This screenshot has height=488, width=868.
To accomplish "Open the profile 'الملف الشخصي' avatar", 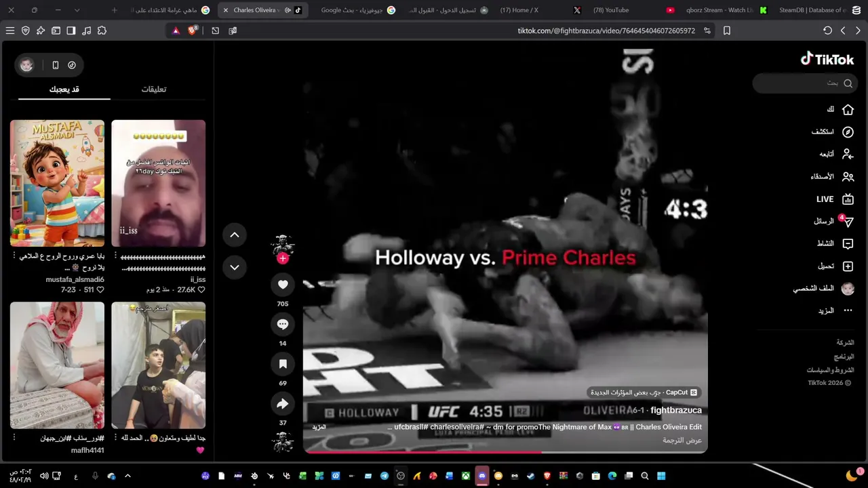I will point(848,289).
